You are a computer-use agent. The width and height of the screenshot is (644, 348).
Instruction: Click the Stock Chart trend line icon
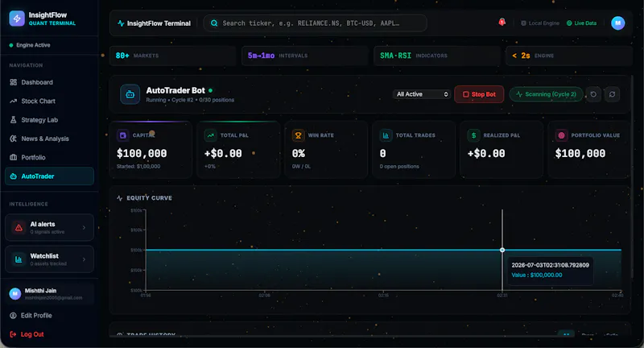pyautogui.click(x=13, y=101)
